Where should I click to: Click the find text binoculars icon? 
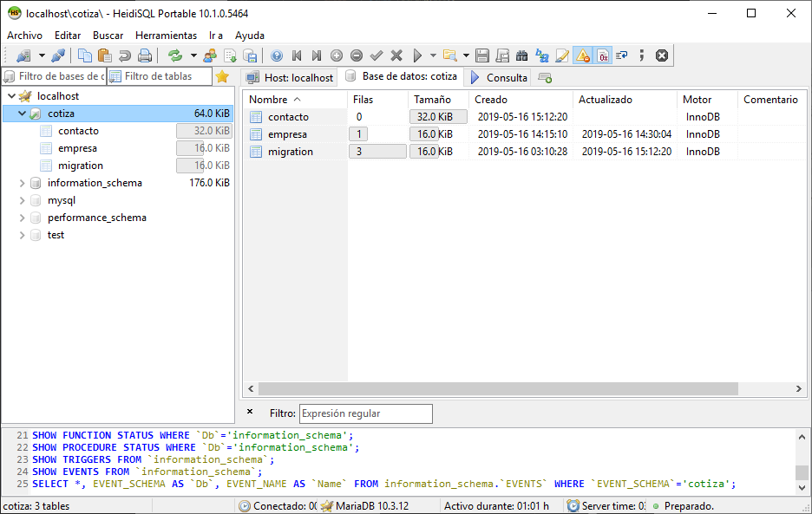522,55
